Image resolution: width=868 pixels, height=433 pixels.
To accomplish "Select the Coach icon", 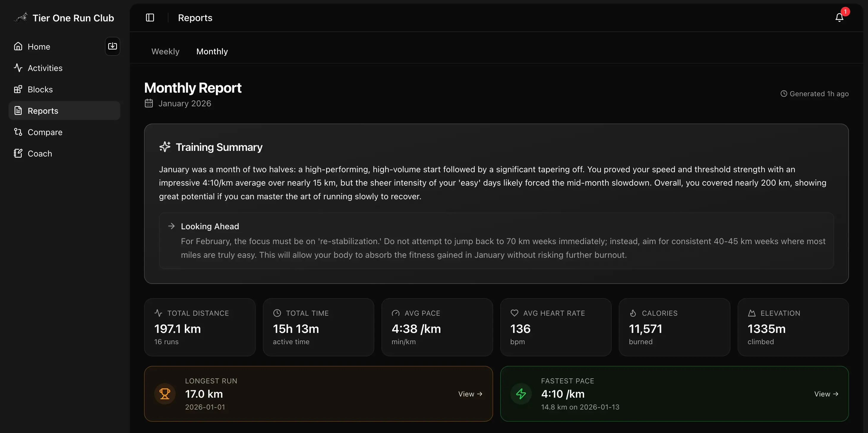I will pyautogui.click(x=18, y=153).
